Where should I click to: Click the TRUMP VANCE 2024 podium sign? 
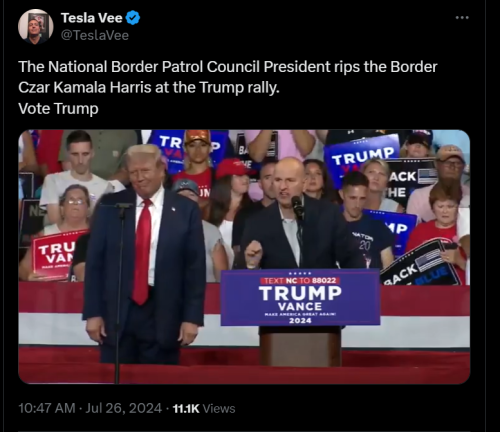point(300,298)
